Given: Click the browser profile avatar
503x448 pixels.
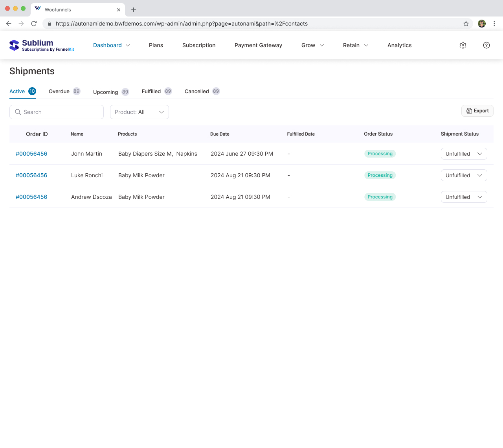Looking at the screenshot, I should 482,24.
